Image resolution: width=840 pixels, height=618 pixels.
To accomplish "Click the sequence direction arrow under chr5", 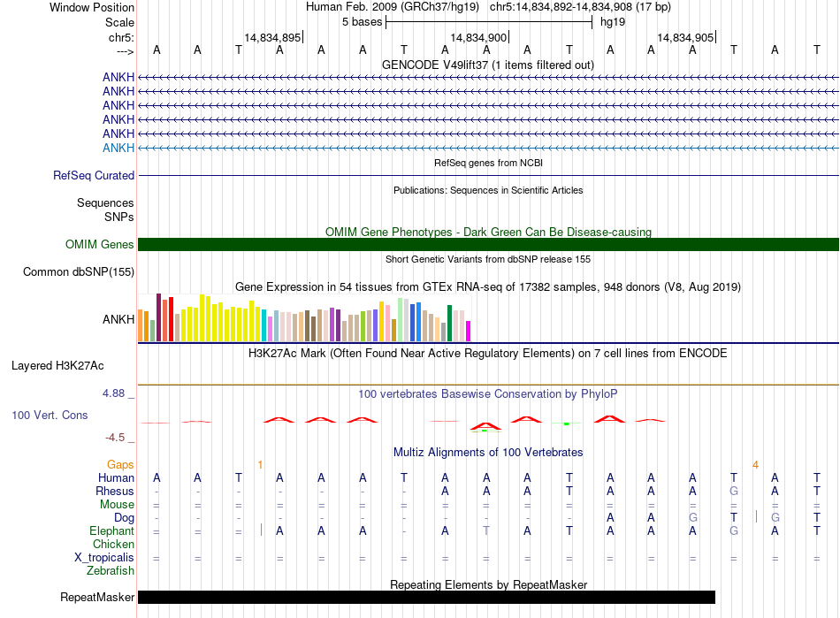I will tap(125, 51).
